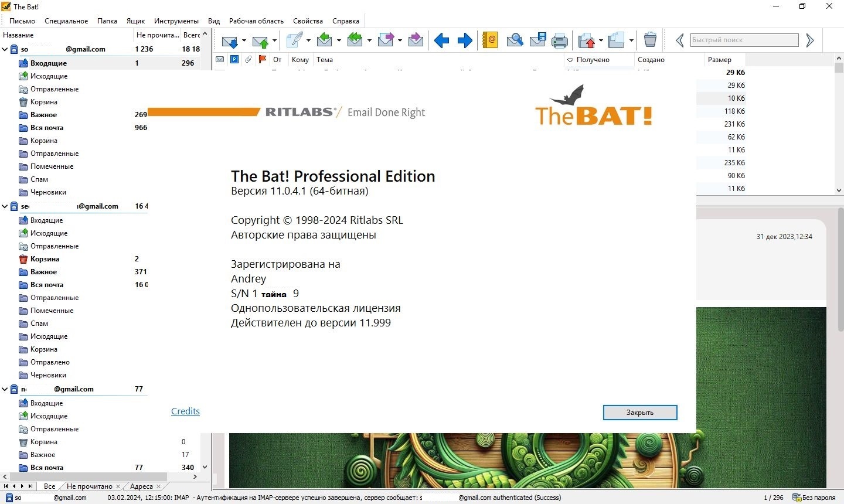Click the envelope status column header icon

click(x=220, y=59)
